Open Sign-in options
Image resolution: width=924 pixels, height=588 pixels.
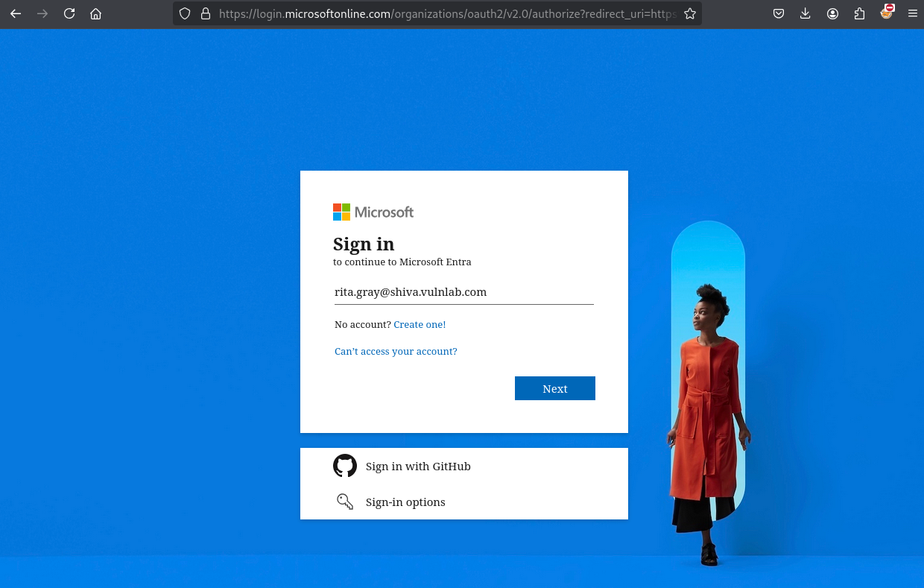pyautogui.click(x=464, y=502)
